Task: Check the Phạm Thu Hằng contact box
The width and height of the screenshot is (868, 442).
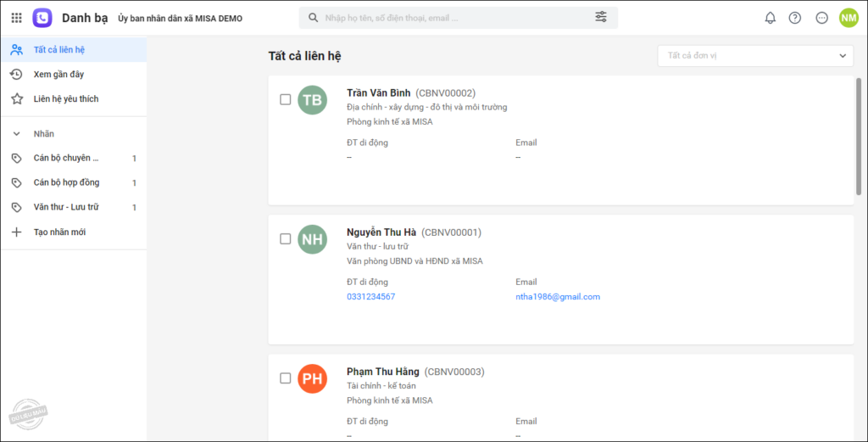Action: coord(286,378)
